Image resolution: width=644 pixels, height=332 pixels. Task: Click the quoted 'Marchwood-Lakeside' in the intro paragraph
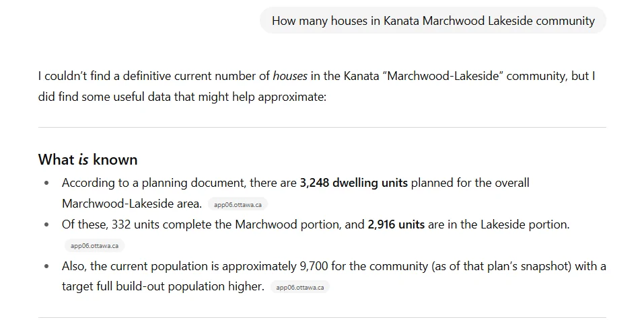443,76
